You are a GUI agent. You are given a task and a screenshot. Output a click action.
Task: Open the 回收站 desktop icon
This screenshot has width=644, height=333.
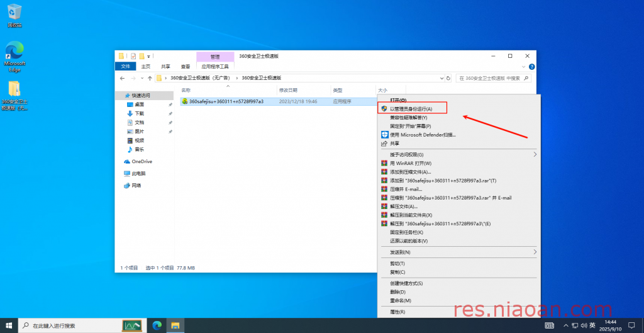(x=14, y=16)
